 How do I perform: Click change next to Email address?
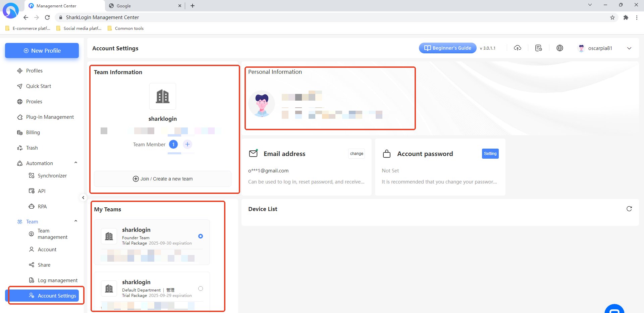[357, 154]
